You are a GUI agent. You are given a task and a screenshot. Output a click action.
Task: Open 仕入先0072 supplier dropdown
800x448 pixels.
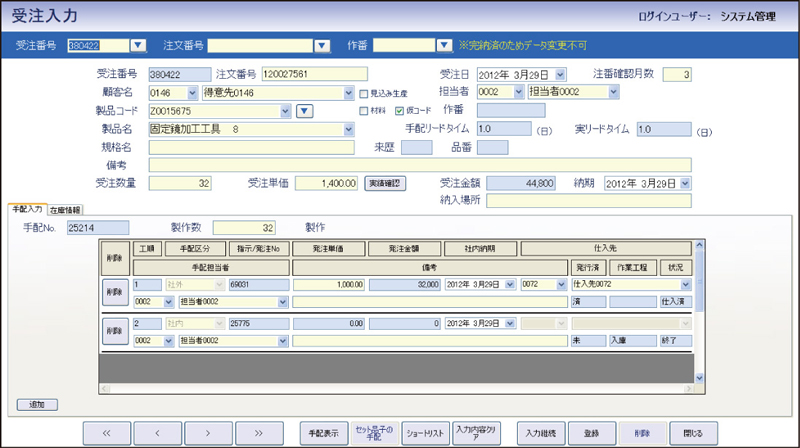[x=686, y=284]
